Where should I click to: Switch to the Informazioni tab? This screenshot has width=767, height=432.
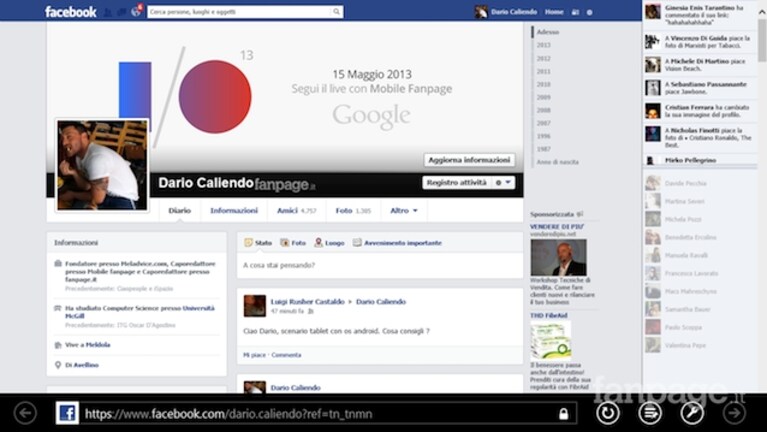[x=234, y=210]
